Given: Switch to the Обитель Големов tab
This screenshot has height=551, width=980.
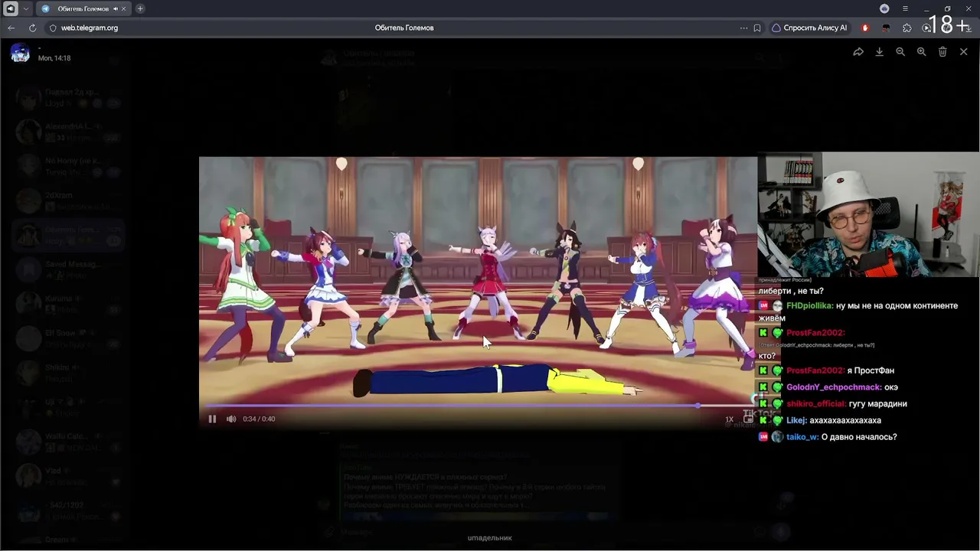Looking at the screenshot, I should [83, 8].
